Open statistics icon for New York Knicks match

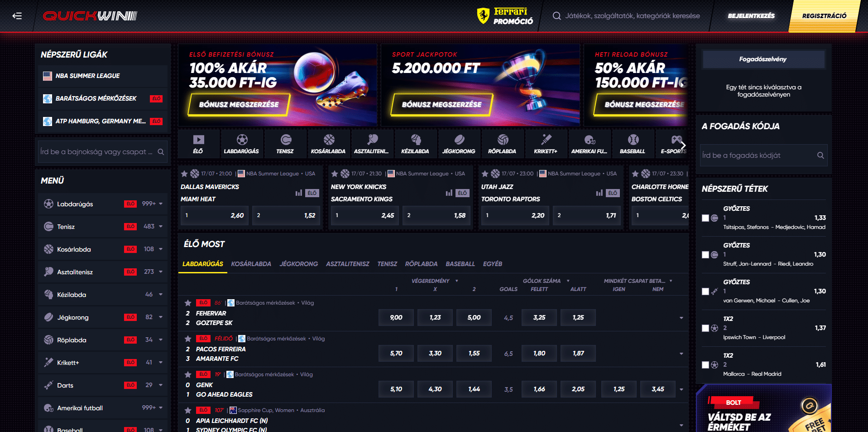449,193
